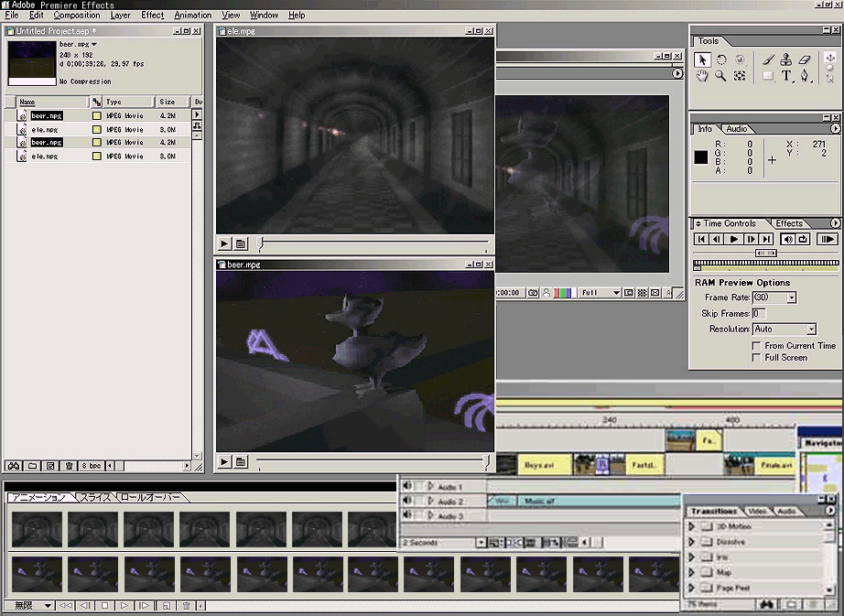Select the Hand tool in Tools
Viewport: 844px width, 616px height.
coord(702,76)
